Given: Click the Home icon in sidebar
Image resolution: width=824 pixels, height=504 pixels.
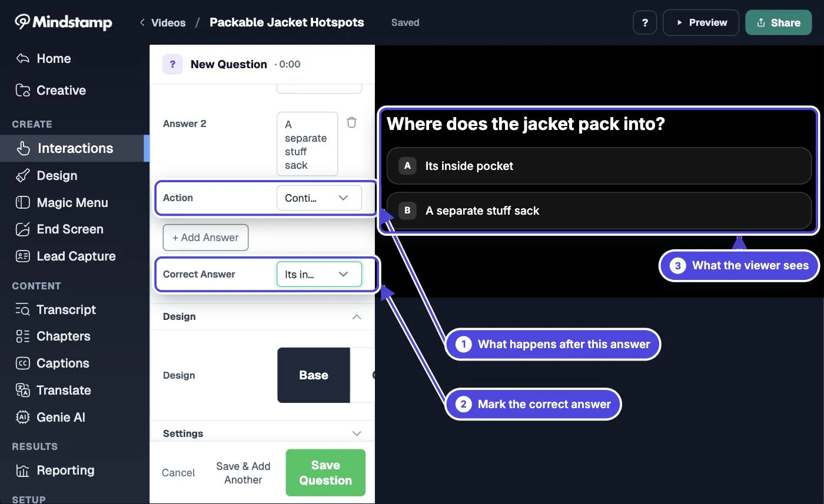Looking at the screenshot, I should [22, 59].
